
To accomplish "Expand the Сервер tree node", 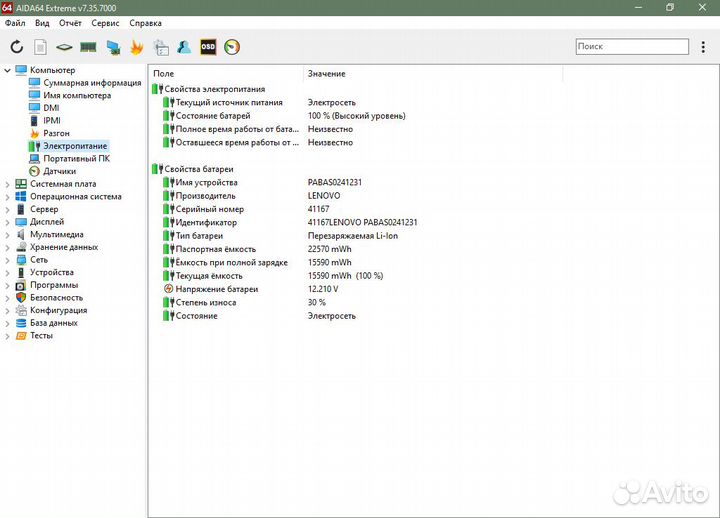I will pyautogui.click(x=7, y=209).
